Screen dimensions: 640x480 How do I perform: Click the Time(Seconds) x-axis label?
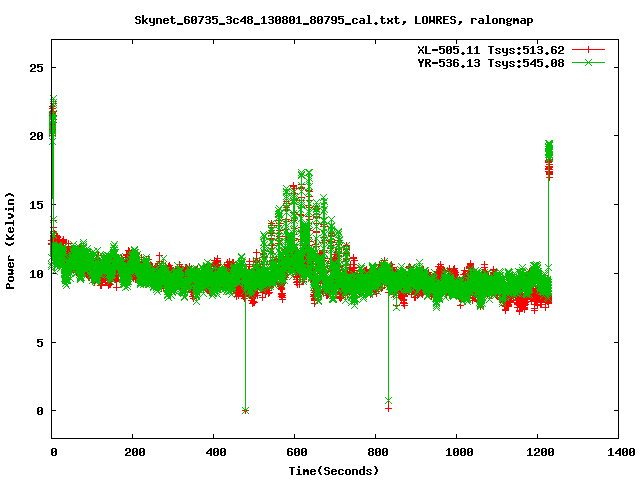[x=334, y=471]
